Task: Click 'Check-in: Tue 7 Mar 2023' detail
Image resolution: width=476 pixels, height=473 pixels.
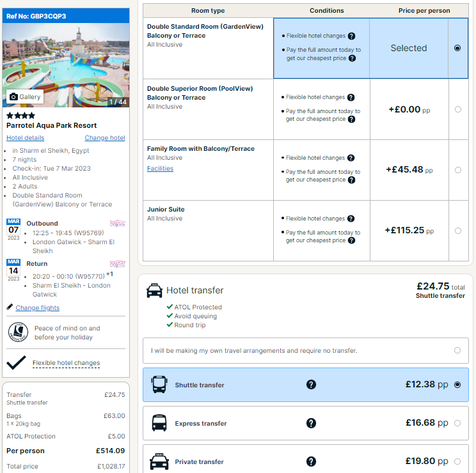Action: click(51, 168)
